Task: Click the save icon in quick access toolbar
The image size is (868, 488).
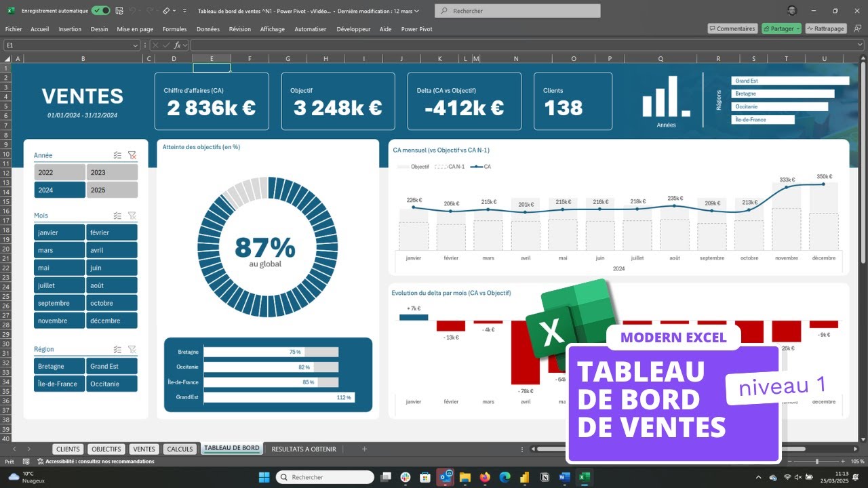Action: 119,11
